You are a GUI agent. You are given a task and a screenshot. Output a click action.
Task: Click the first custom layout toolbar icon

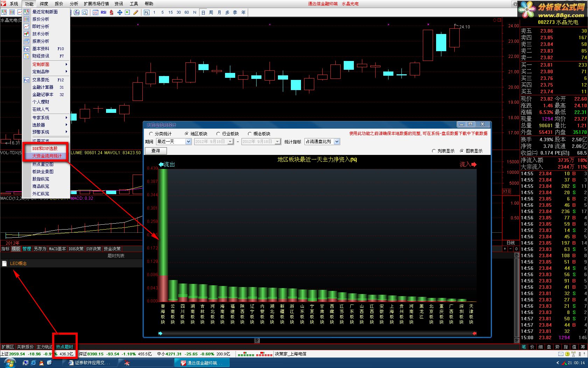[x=4, y=12]
